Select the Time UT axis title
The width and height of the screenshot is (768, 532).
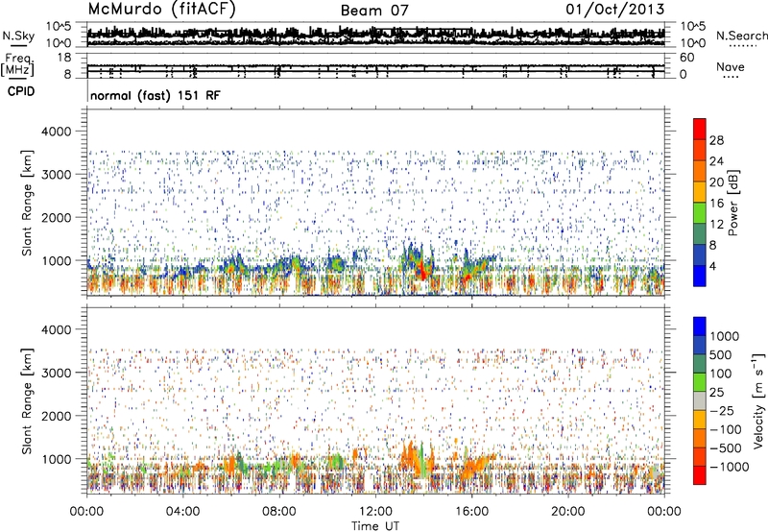tap(375, 525)
